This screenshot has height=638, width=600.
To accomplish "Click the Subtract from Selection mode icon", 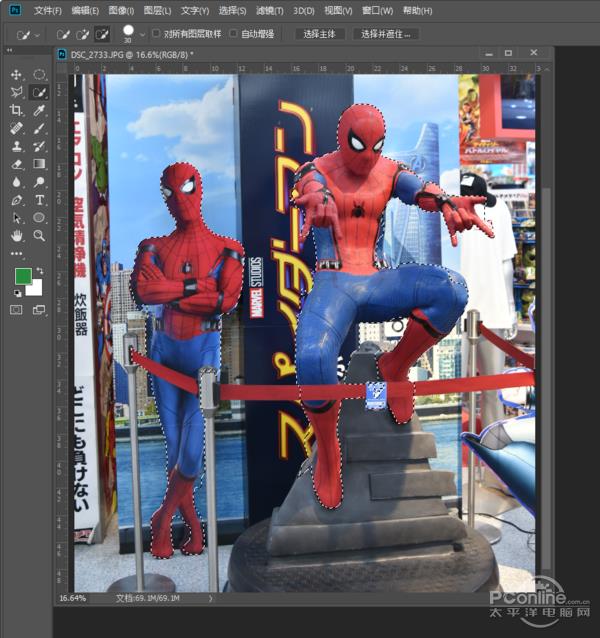I will click(x=102, y=35).
